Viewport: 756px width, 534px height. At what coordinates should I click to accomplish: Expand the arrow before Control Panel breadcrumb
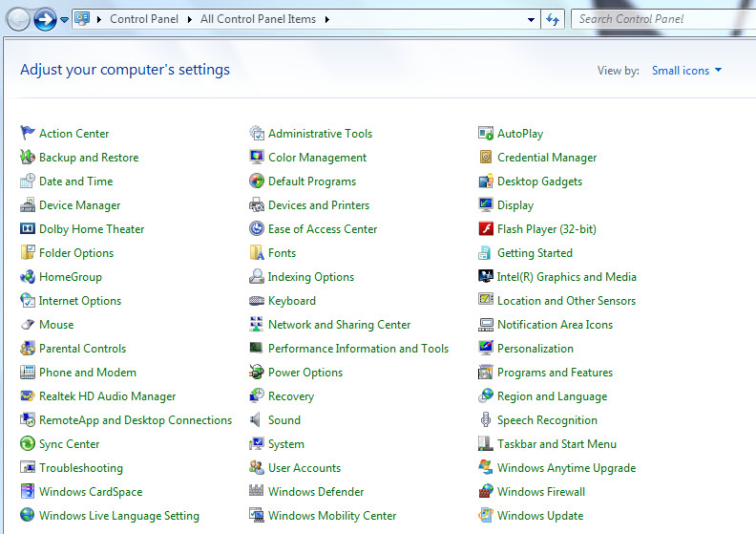pyautogui.click(x=99, y=19)
